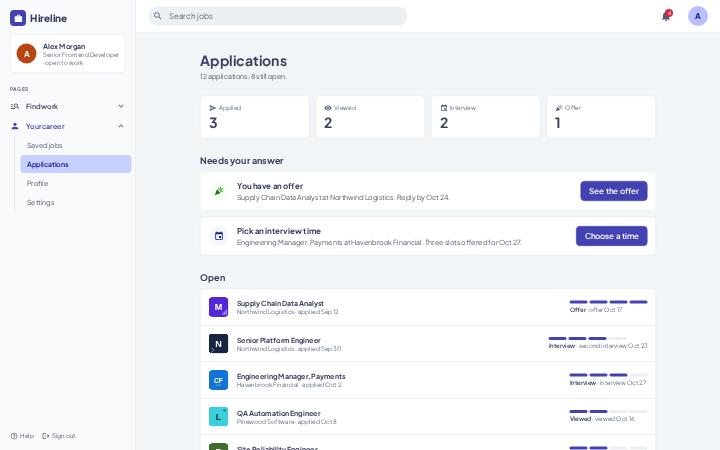Screen dimensions: 720x450
Task: Open Find work in the sidebar
Action: point(68,106)
